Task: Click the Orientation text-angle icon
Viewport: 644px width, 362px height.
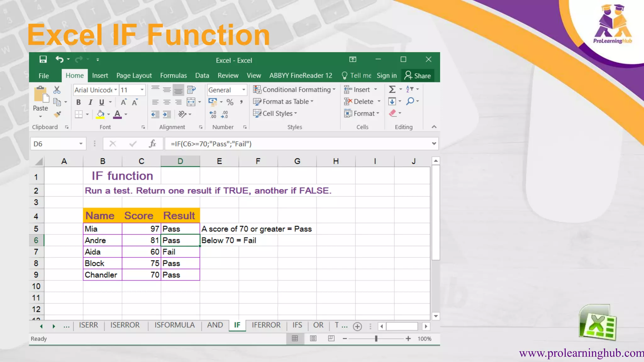Action: pyautogui.click(x=182, y=114)
